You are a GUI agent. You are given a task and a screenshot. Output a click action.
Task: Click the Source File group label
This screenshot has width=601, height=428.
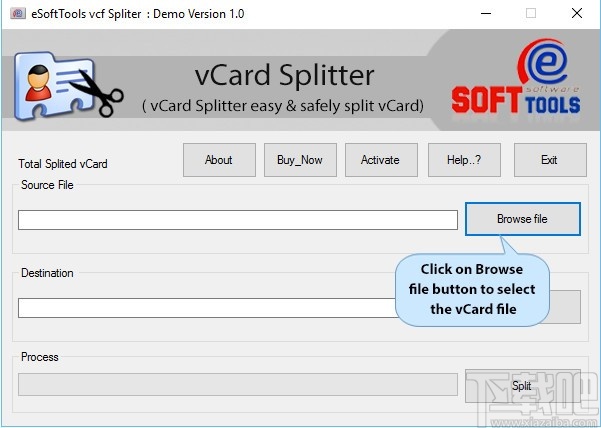tap(47, 185)
